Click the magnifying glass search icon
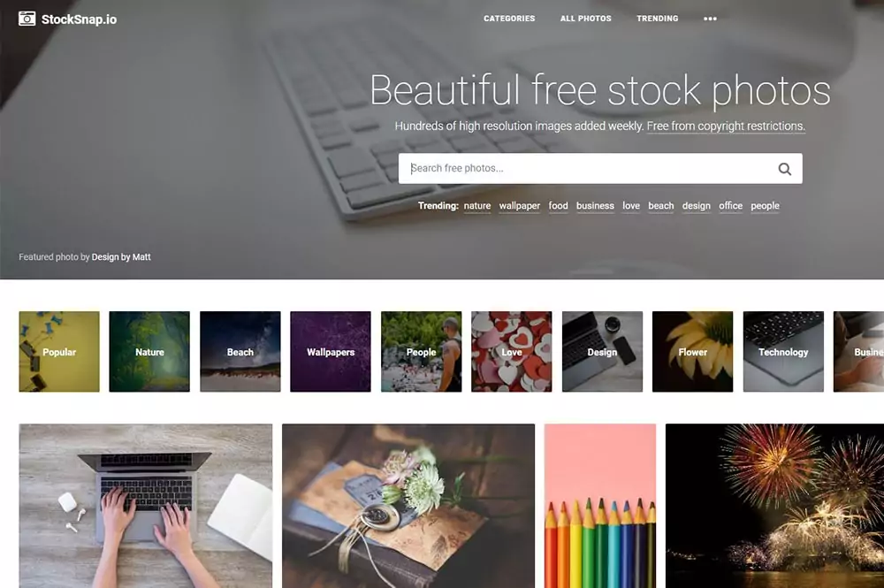884x588 pixels. click(784, 169)
